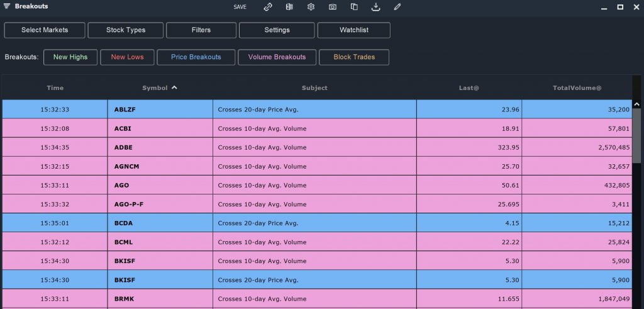Click the 15,212 total volume cell
The height and width of the screenshot is (309, 644).
[577, 223]
